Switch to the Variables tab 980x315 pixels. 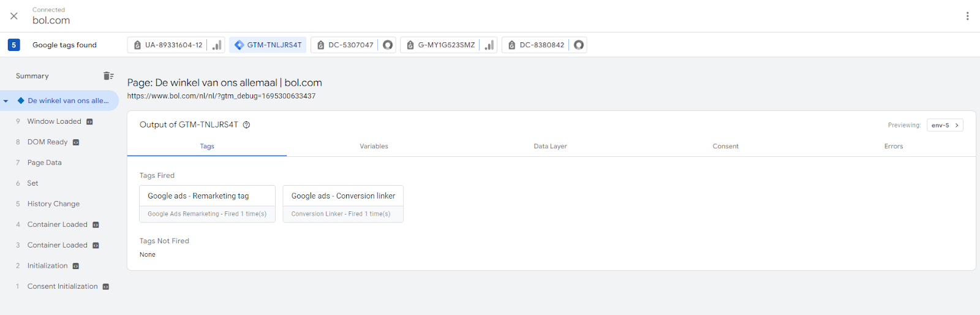374,146
